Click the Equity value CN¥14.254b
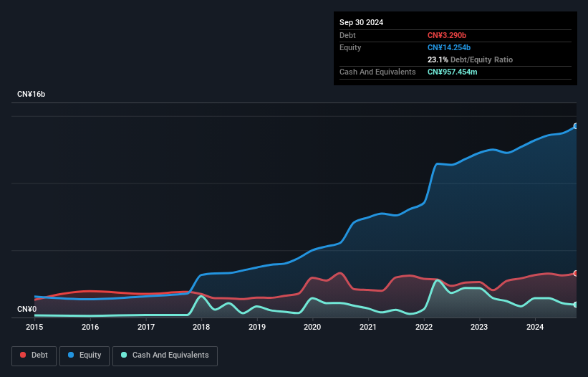 pyautogui.click(x=449, y=47)
